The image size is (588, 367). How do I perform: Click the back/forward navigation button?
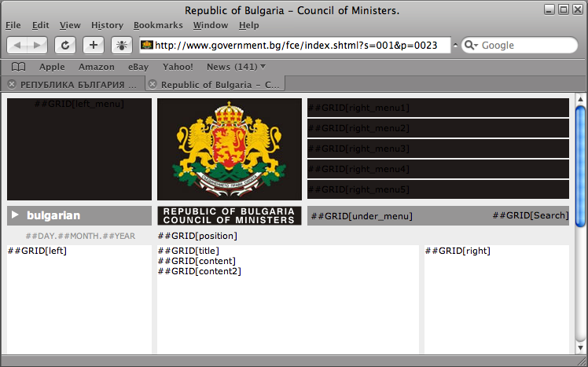tap(28, 46)
